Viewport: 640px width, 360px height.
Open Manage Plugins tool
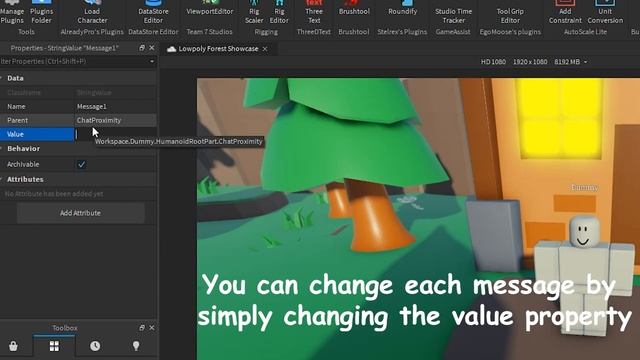(x=12, y=12)
